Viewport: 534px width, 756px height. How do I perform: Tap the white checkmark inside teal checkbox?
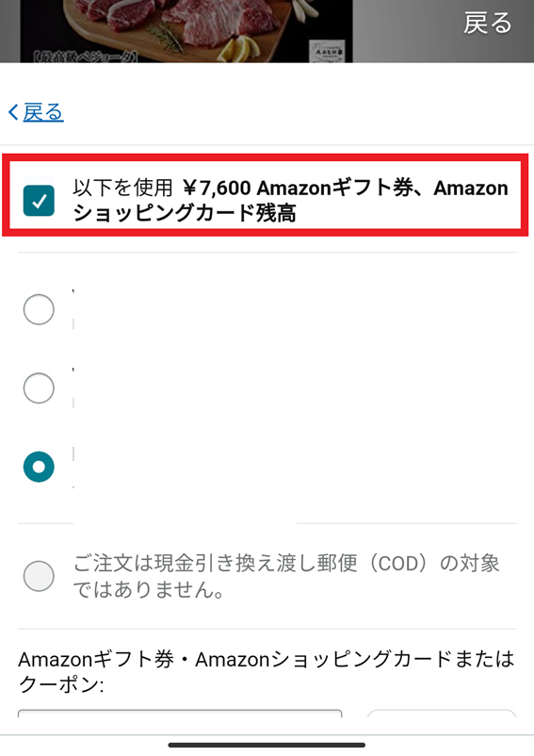[39, 200]
